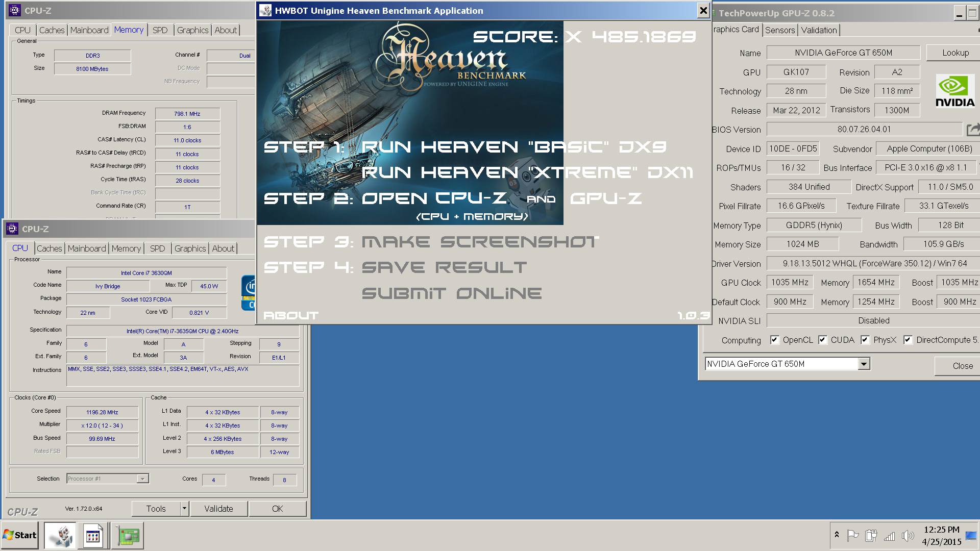
Task: Click Submit Online in HWBOT app
Action: (x=452, y=293)
